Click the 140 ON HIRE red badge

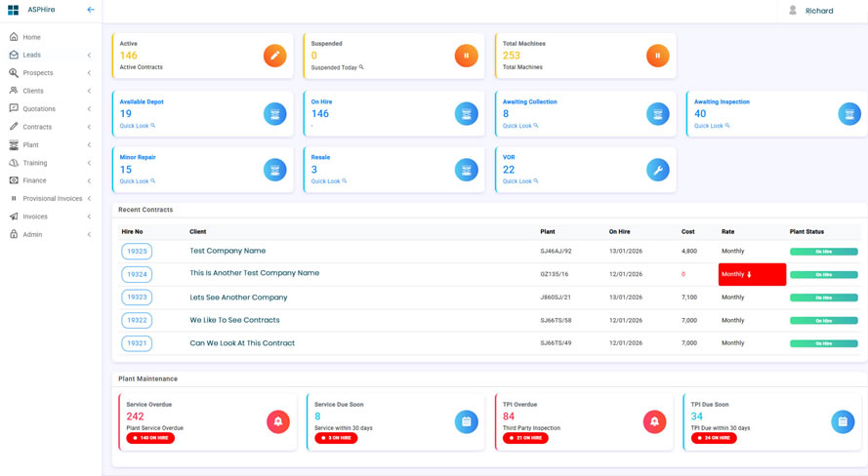point(150,438)
